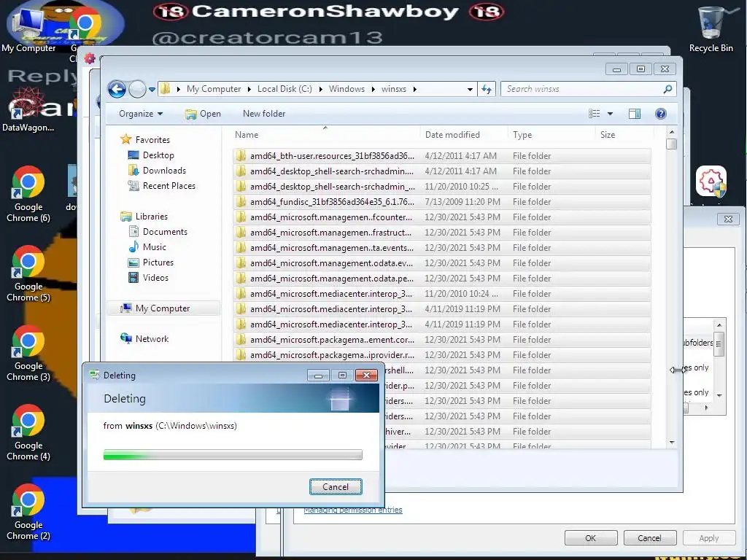This screenshot has height=560, width=747.
Task: Open Google Chrome (2) shortcut
Action: tap(28, 513)
